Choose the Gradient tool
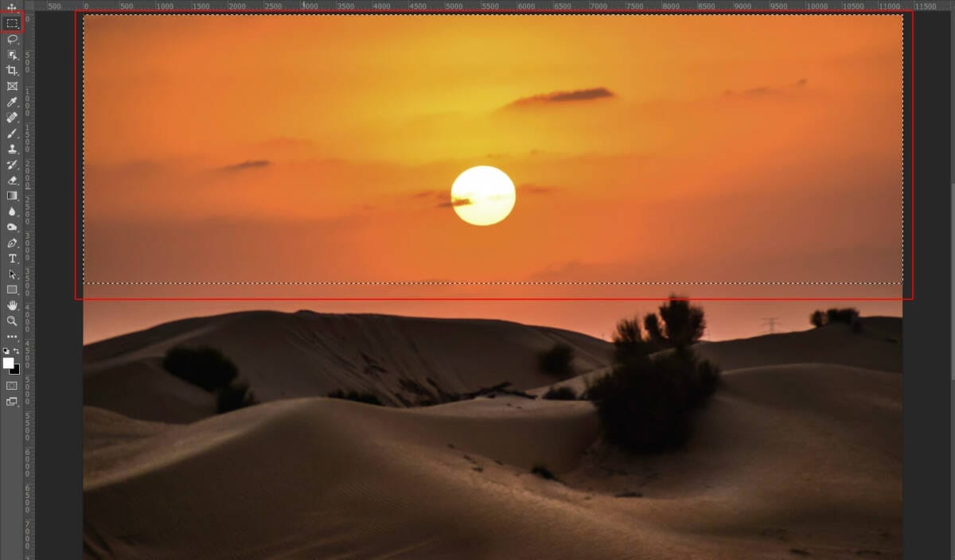 pos(12,196)
